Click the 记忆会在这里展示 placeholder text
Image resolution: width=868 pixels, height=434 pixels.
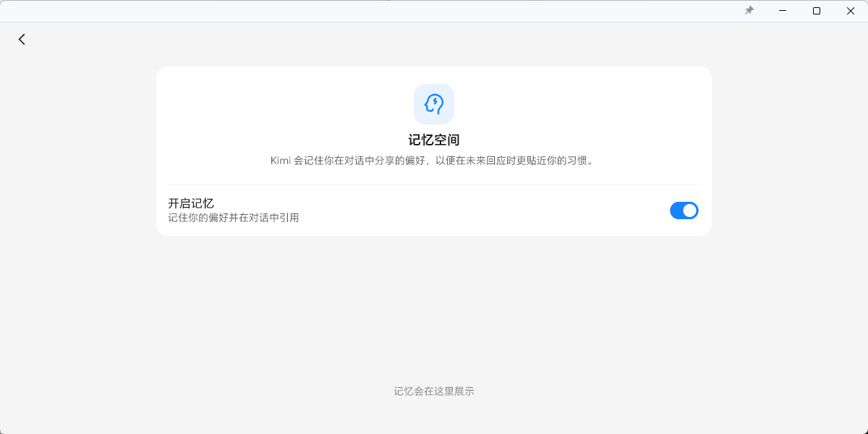tap(434, 391)
